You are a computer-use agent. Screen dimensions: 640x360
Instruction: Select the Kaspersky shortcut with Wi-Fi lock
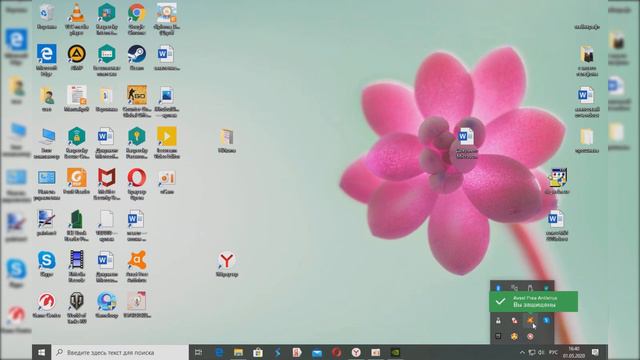[x=76, y=142]
